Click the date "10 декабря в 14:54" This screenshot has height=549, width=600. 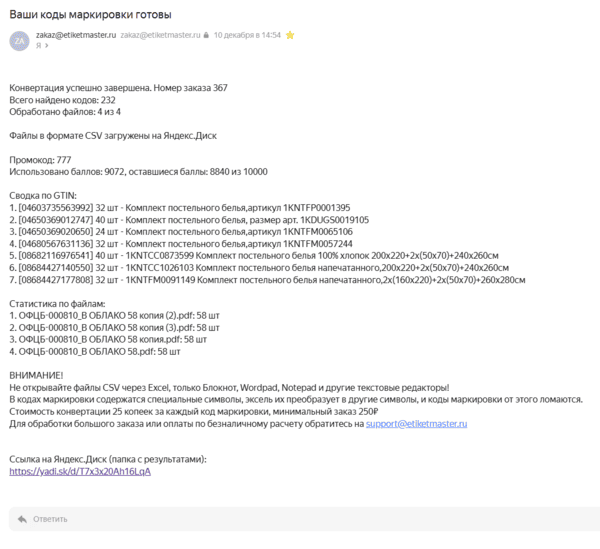coord(246,35)
